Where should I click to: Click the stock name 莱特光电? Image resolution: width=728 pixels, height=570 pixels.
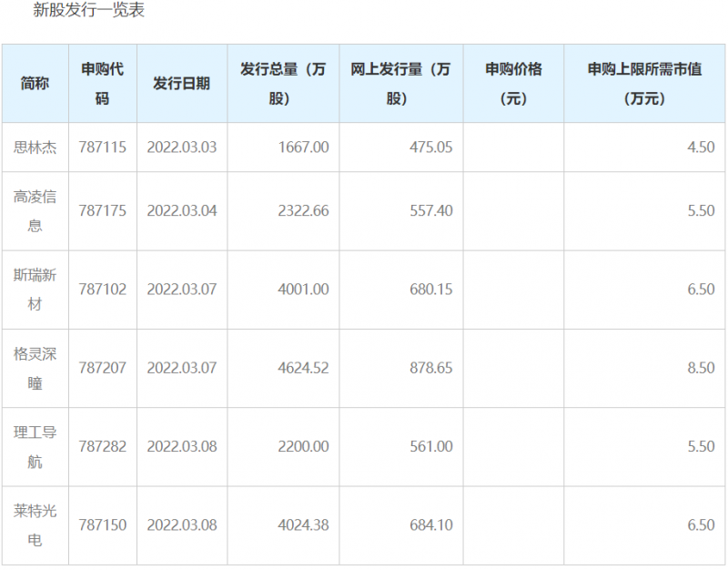[x=35, y=525]
